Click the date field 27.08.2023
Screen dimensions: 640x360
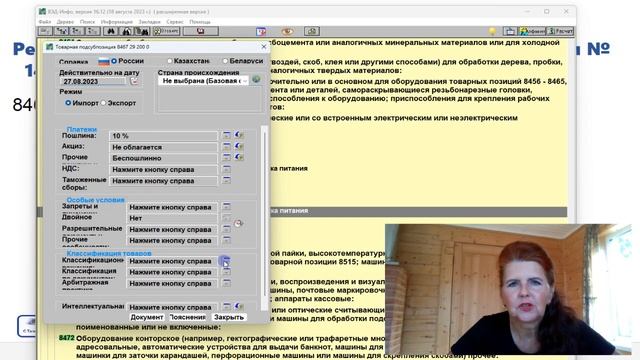93,81
